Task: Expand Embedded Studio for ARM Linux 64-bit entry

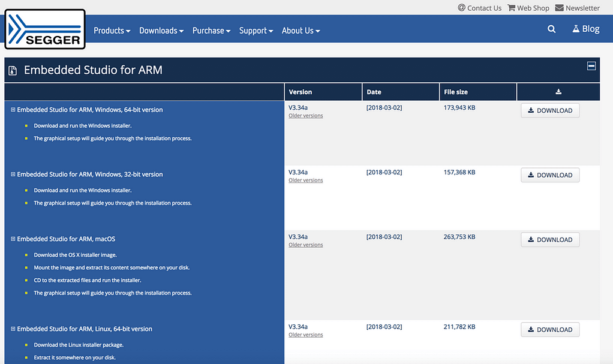Action: (13, 329)
